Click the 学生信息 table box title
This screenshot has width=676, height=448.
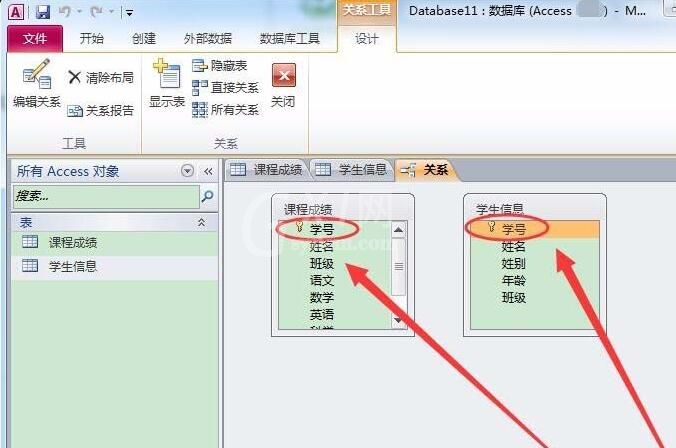pos(499,210)
